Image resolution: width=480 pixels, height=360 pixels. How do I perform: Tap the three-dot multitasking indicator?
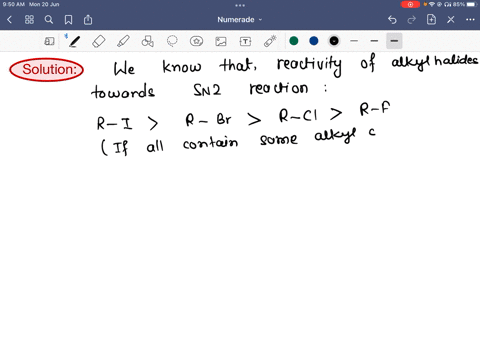point(240,5)
